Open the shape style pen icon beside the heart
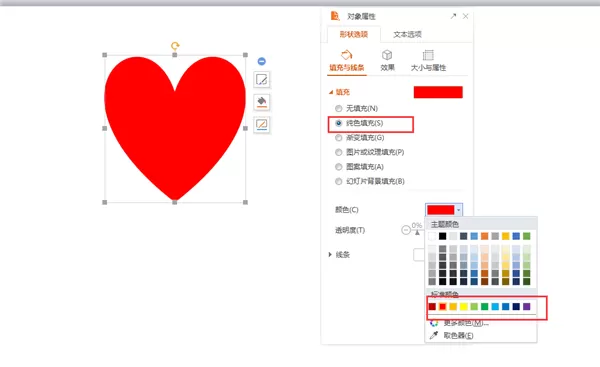The width and height of the screenshot is (600, 367). click(262, 80)
